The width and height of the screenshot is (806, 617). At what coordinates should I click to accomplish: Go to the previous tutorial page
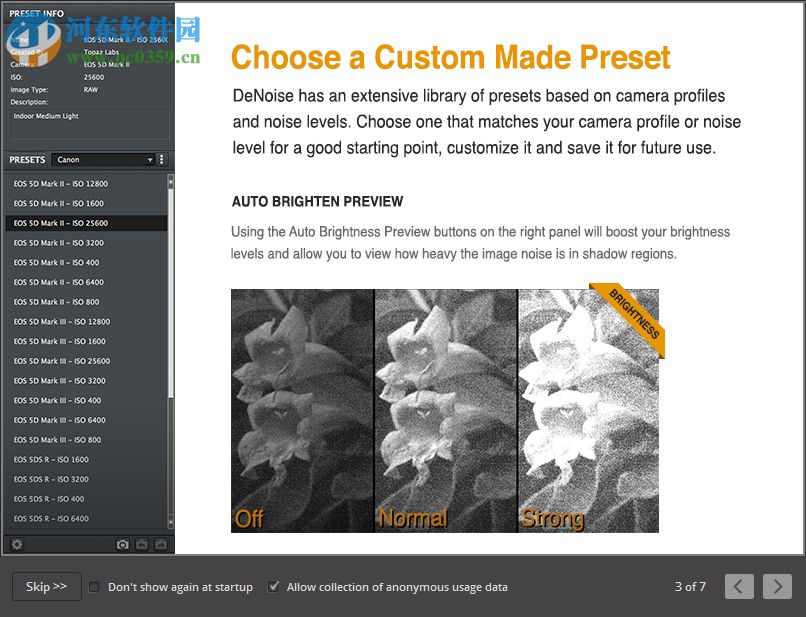tap(739, 587)
